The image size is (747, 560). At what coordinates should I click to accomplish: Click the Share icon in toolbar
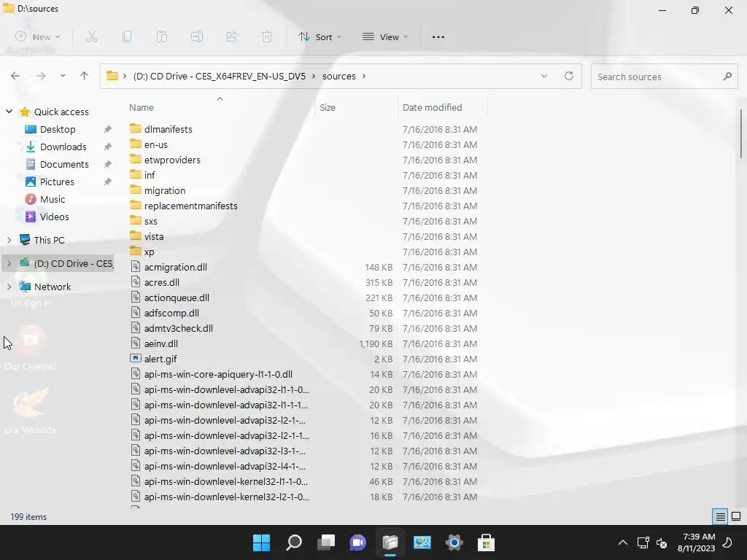point(232,36)
